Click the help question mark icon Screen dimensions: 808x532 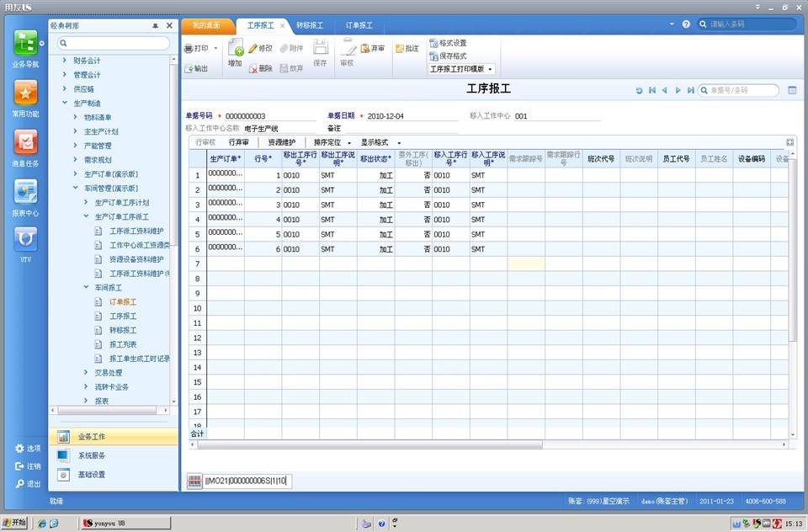(686, 24)
